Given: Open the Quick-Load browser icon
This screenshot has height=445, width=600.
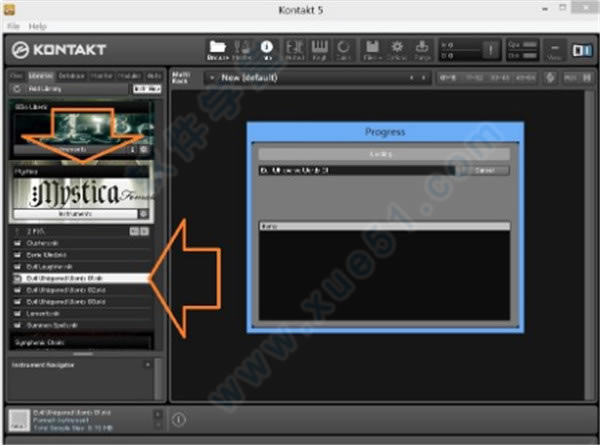Looking at the screenshot, I should tap(343, 50).
